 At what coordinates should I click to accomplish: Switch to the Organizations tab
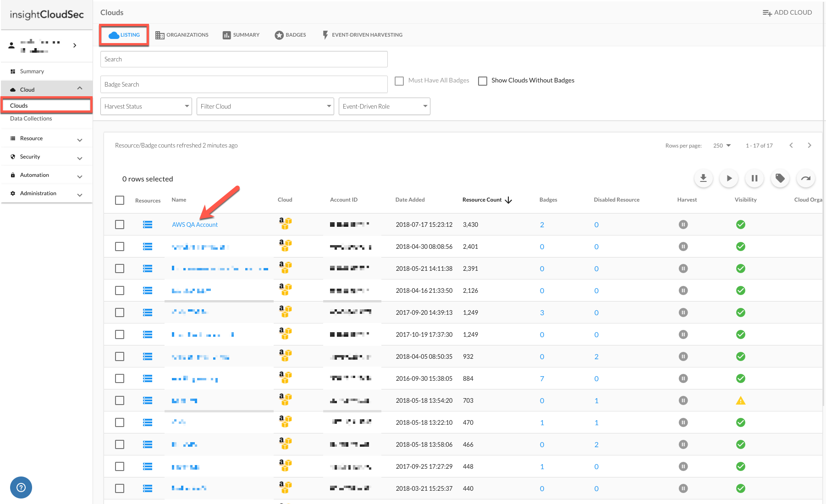[x=182, y=35]
